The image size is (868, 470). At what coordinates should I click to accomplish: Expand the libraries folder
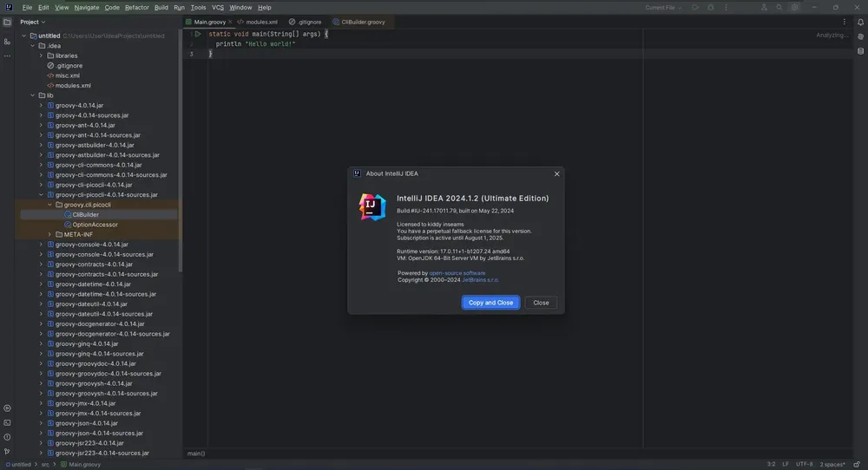point(41,55)
